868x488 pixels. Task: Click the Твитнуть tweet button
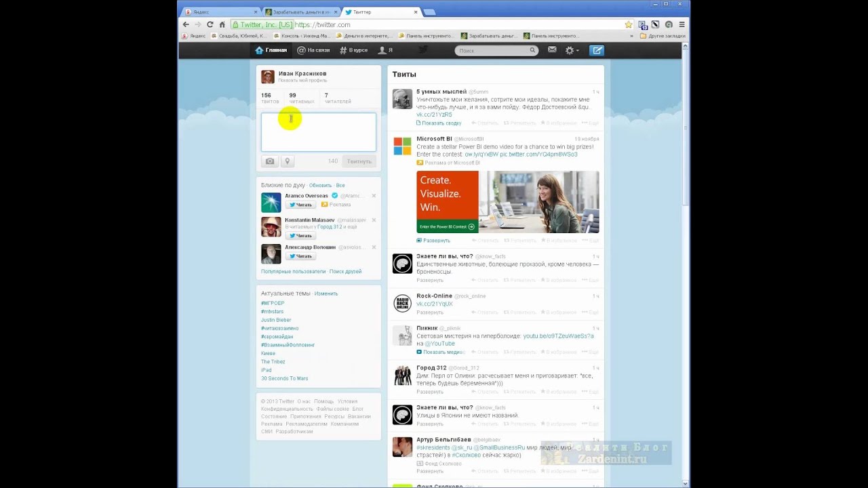pyautogui.click(x=359, y=161)
